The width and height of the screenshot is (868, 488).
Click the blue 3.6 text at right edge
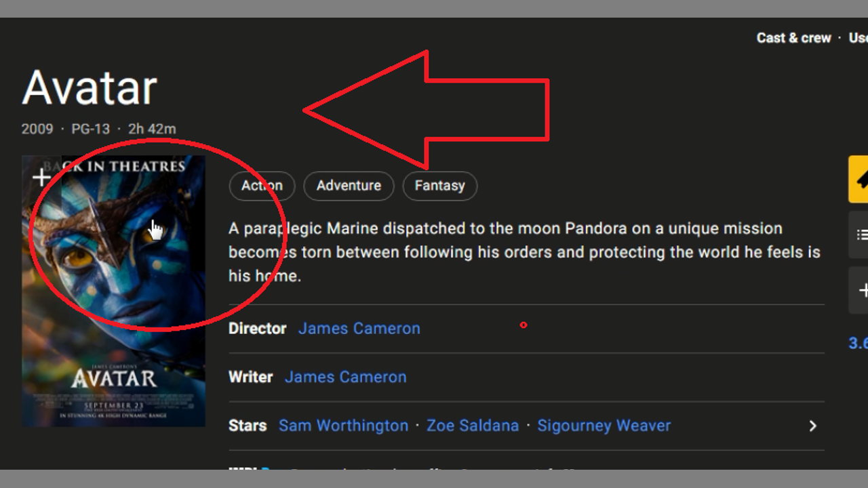pyautogui.click(x=859, y=343)
